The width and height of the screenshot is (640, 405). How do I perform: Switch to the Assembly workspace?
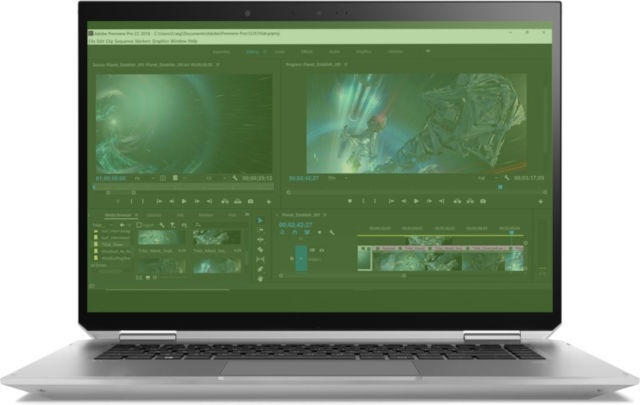pos(222,52)
